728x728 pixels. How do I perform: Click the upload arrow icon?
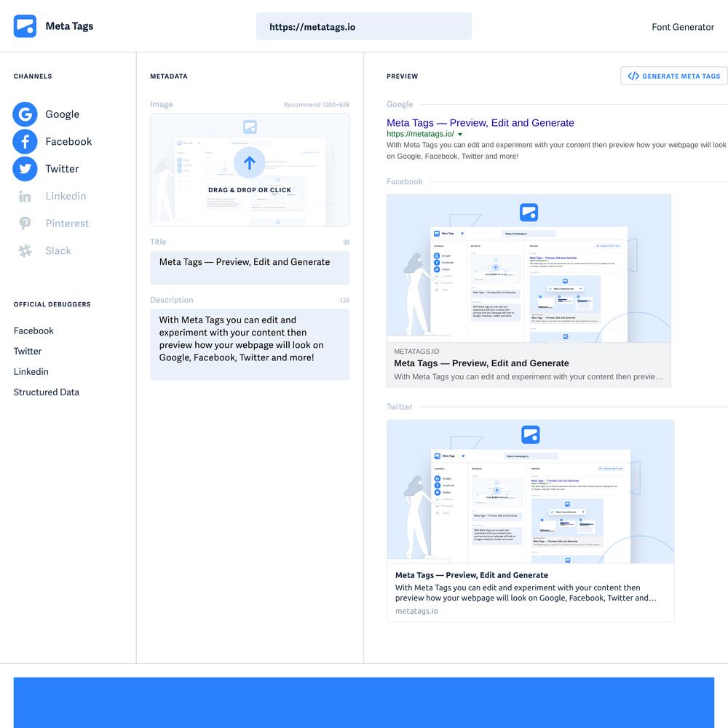click(x=250, y=163)
